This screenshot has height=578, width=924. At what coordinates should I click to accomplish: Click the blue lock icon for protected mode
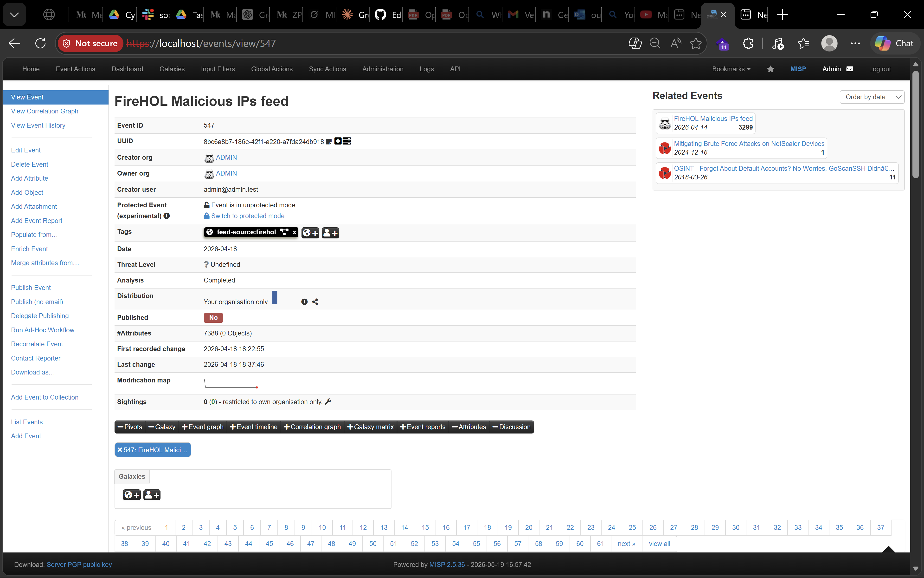(206, 216)
